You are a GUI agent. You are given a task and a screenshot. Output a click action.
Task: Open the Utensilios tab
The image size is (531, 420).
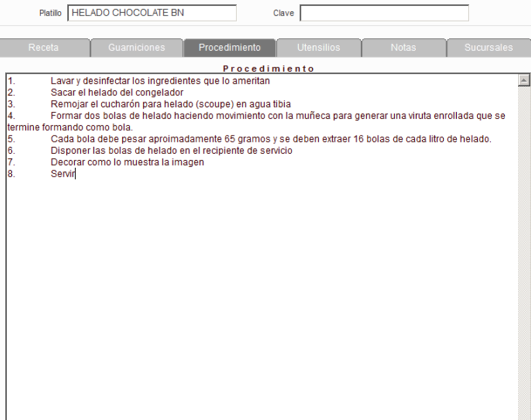tap(317, 48)
